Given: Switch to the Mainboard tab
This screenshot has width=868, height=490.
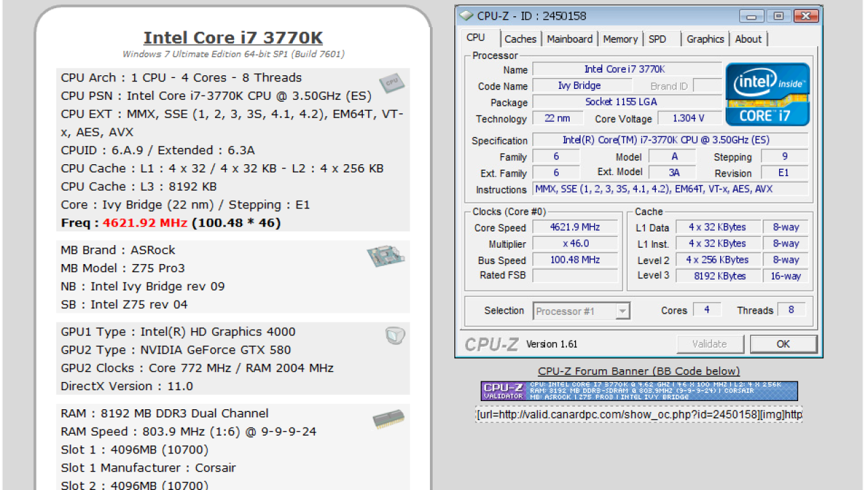Looking at the screenshot, I should (570, 39).
